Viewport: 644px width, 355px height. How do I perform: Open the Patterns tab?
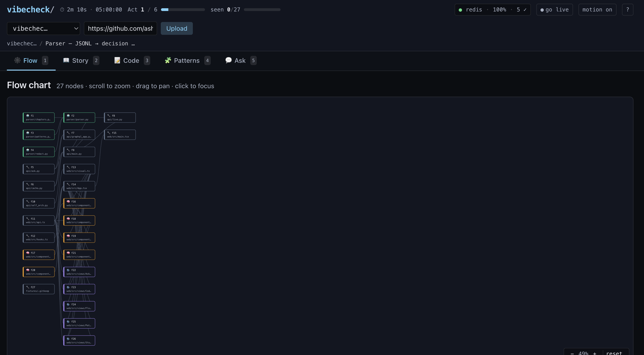click(x=188, y=60)
